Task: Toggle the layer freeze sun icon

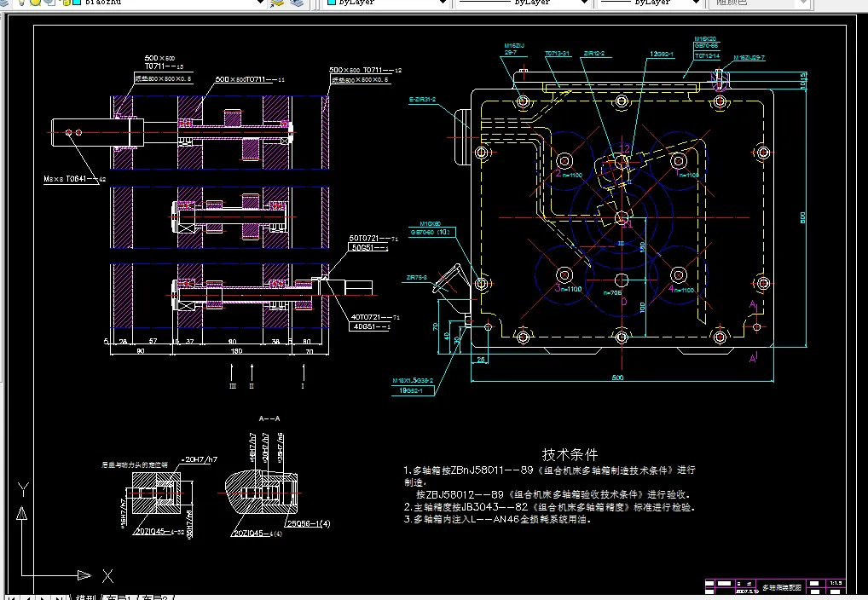Action: click(x=36, y=3)
